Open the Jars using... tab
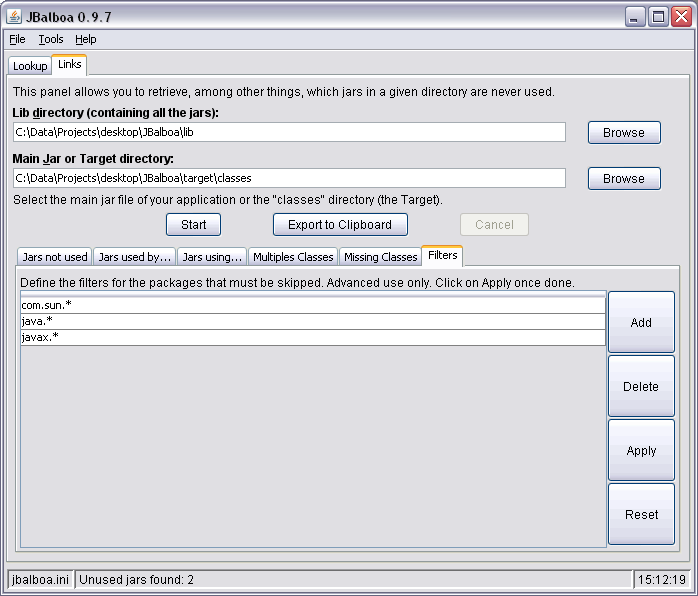The width and height of the screenshot is (698, 596). tap(212, 257)
